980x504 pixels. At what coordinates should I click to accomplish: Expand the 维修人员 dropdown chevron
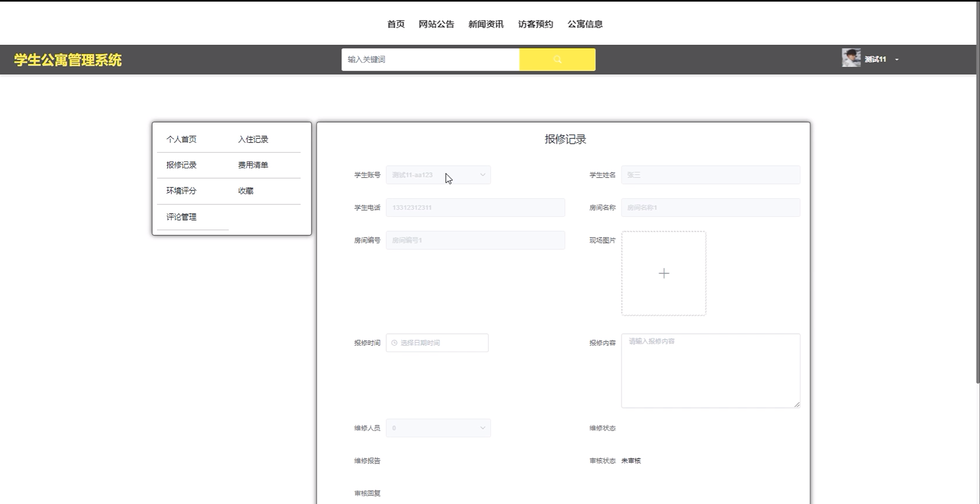[482, 428]
